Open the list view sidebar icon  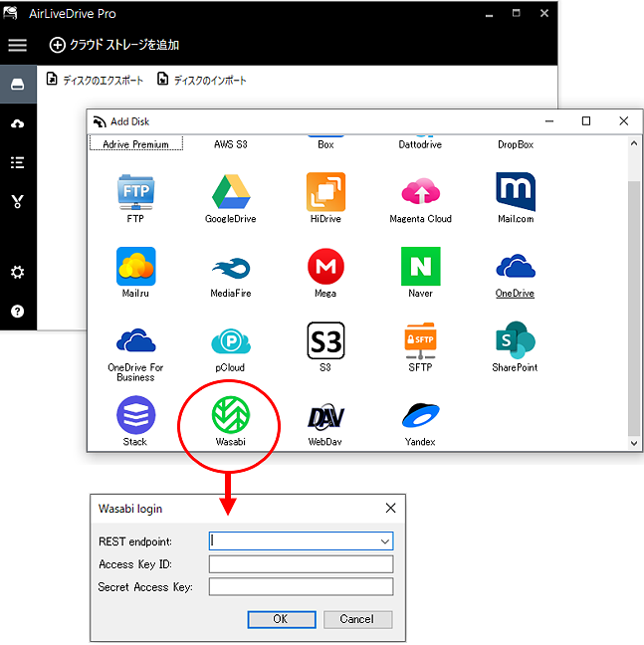pos(17,162)
